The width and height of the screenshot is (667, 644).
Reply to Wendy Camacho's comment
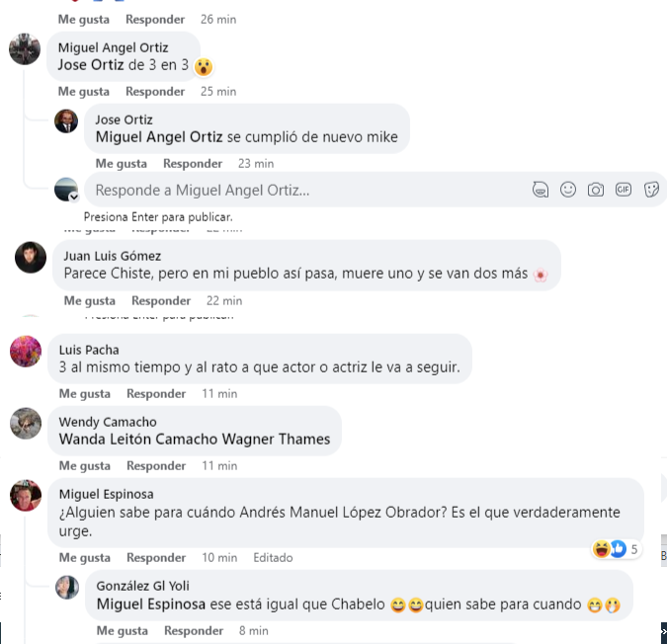coord(156,466)
